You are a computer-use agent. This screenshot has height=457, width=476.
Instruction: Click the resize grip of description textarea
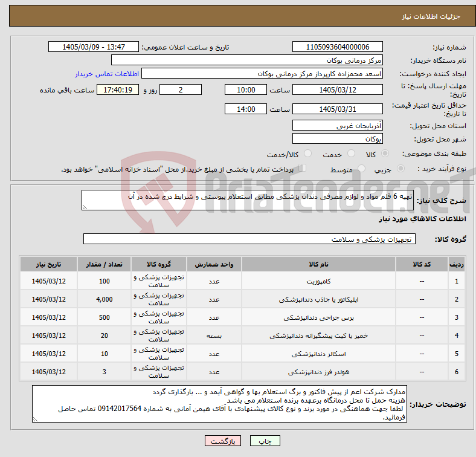[85, 207]
